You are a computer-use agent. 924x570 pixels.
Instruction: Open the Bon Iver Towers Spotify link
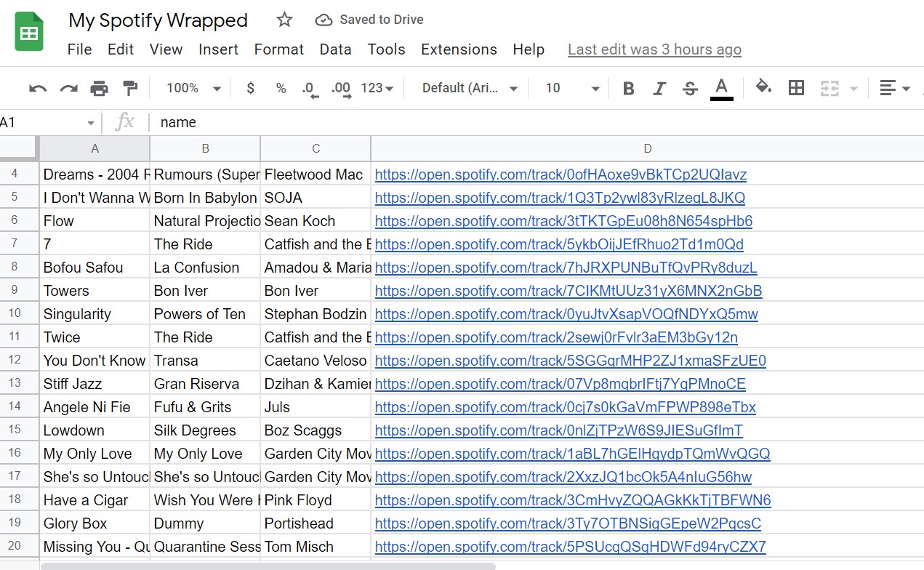tap(569, 291)
